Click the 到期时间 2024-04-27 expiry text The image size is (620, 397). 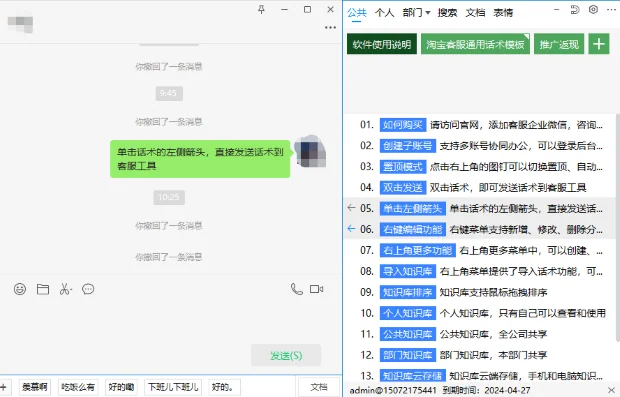[486, 390]
